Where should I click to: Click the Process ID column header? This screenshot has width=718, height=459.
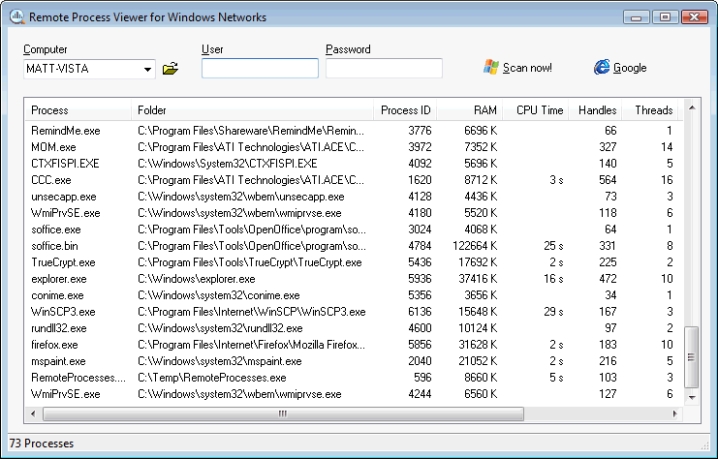click(406, 110)
